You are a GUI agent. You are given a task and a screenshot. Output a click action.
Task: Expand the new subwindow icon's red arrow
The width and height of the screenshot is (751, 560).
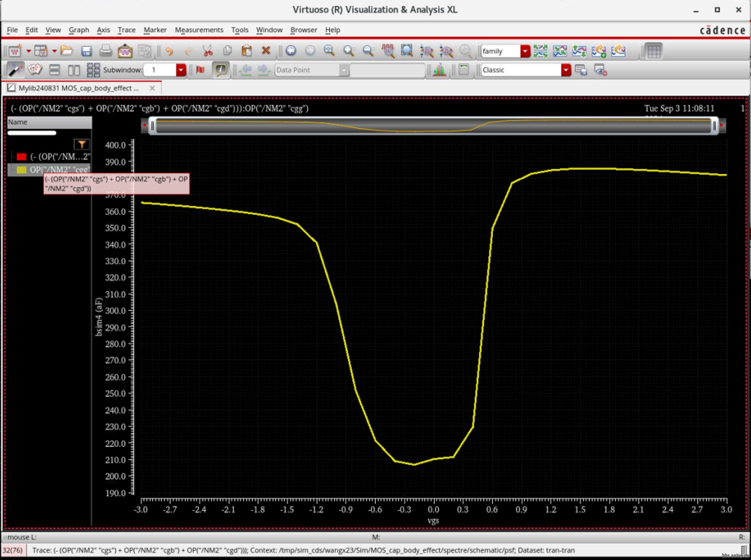pyautogui.click(x=54, y=51)
